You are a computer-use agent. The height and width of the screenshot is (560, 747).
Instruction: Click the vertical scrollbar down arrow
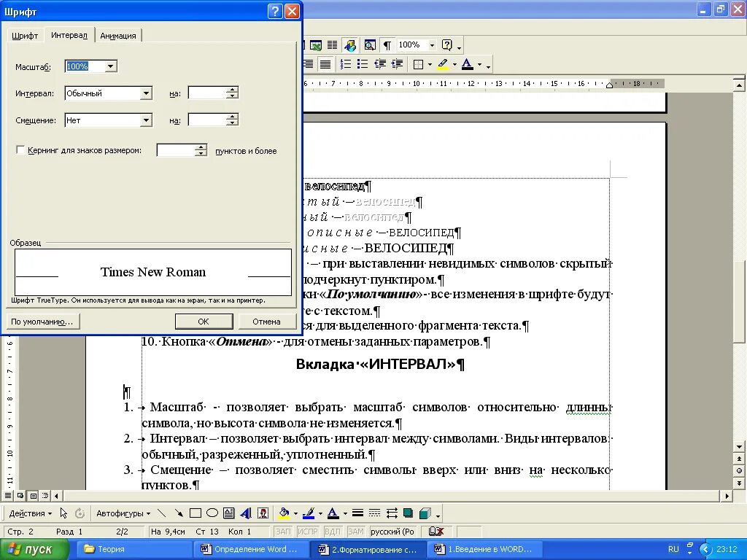[x=739, y=447]
